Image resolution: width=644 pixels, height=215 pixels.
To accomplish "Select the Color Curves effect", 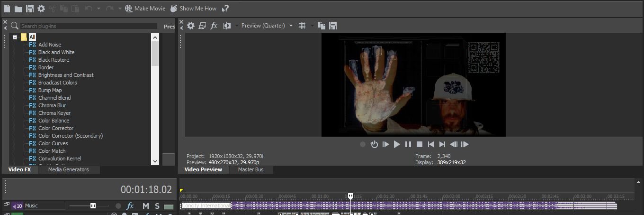I will 53,143.
